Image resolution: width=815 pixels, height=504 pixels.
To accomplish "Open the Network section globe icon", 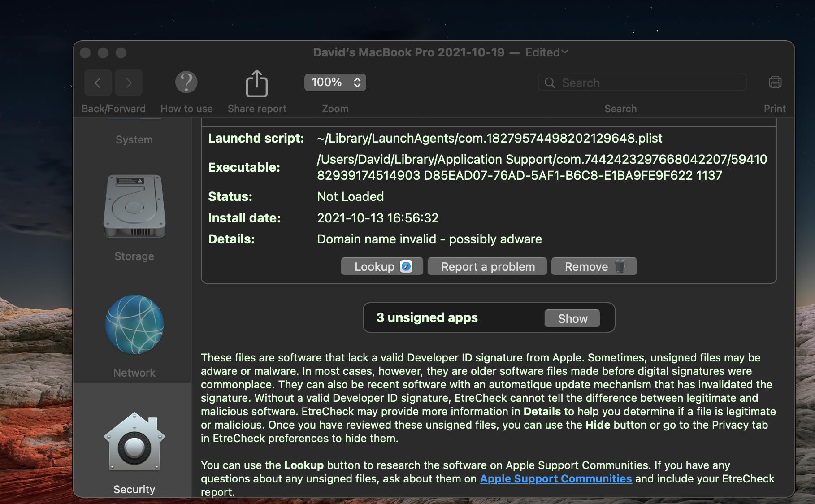I will (134, 325).
